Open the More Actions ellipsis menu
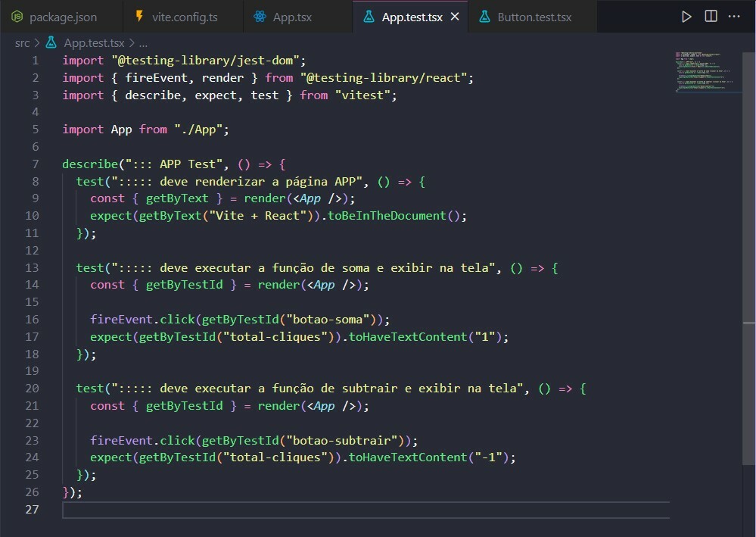Image resolution: width=756 pixels, height=537 pixels. click(735, 17)
